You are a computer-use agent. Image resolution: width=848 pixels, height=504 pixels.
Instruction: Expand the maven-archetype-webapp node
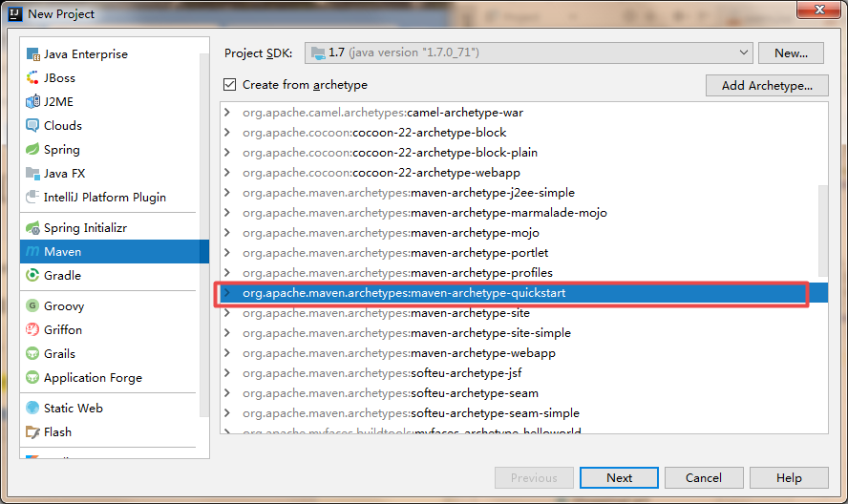pos(227,352)
